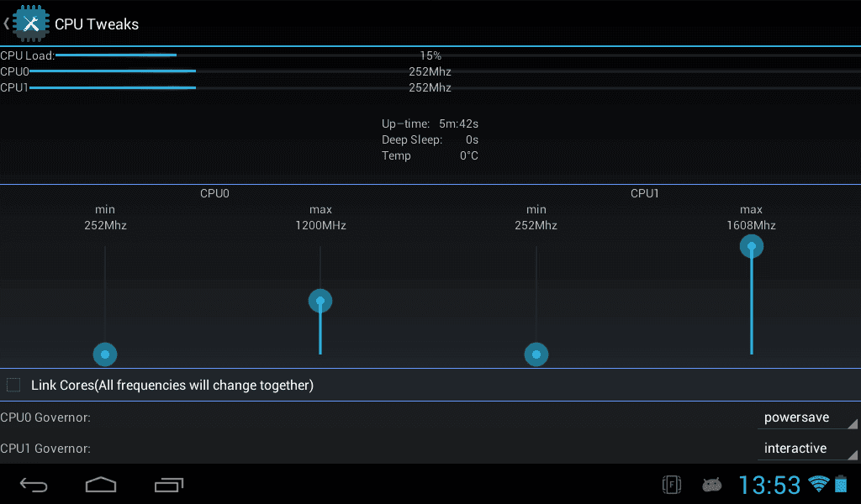This screenshot has height=504, width=861.
Task: Tap the Android back navigation button
Action: [34, 485]
